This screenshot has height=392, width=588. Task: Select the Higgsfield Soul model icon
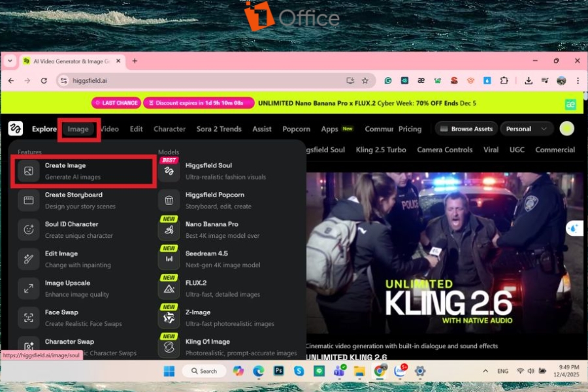169,171
